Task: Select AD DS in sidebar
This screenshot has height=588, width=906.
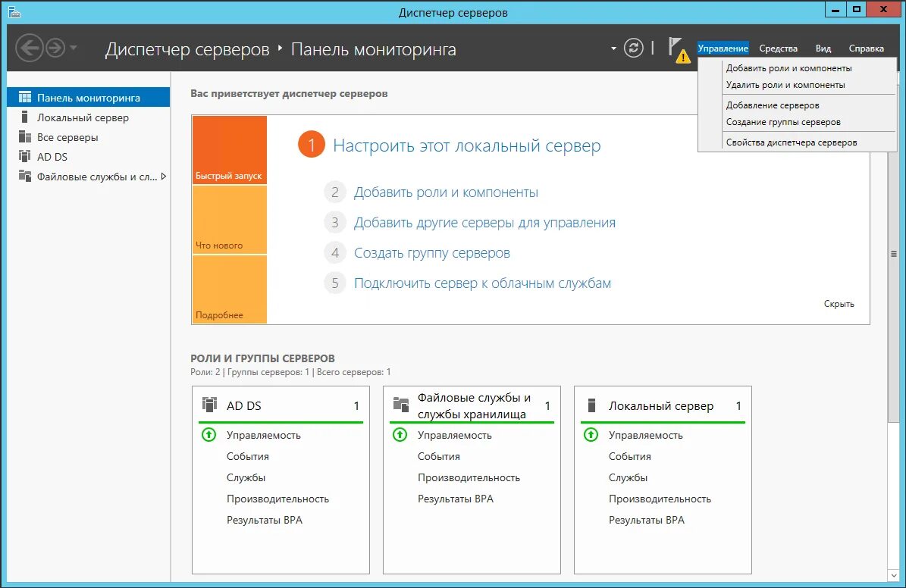Action: [x=89, y=157]
